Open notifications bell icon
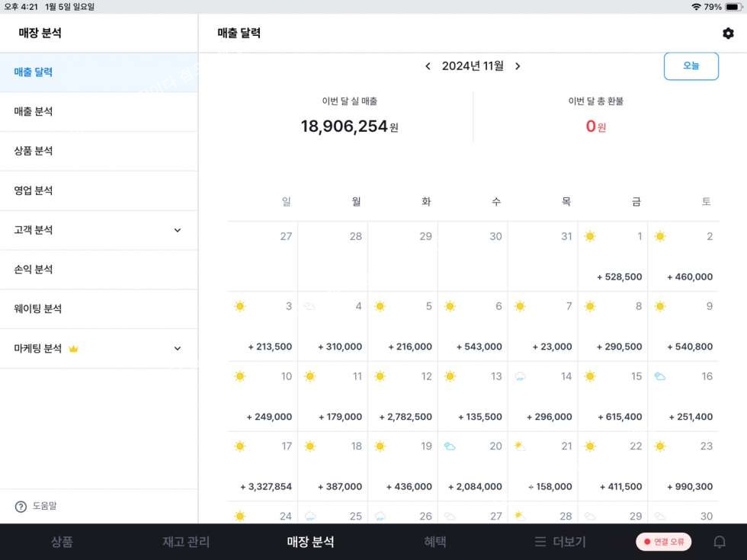 click(x=720, y=542)
